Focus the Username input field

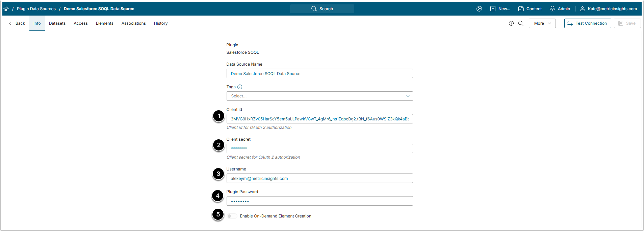point(319,179)
